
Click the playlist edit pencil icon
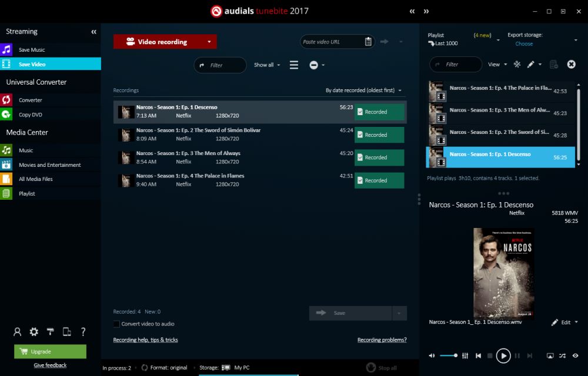pyautogui.click(x=530, y=65)
